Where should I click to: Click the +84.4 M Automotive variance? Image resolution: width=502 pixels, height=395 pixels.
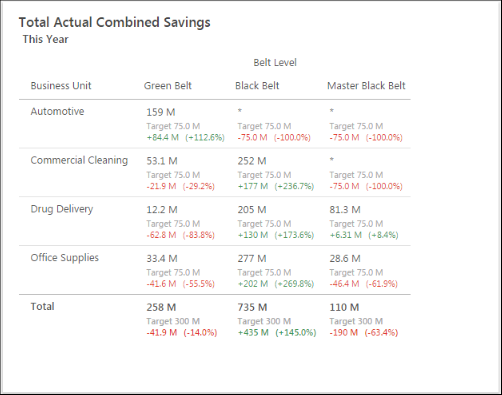[x=163, y=137]
